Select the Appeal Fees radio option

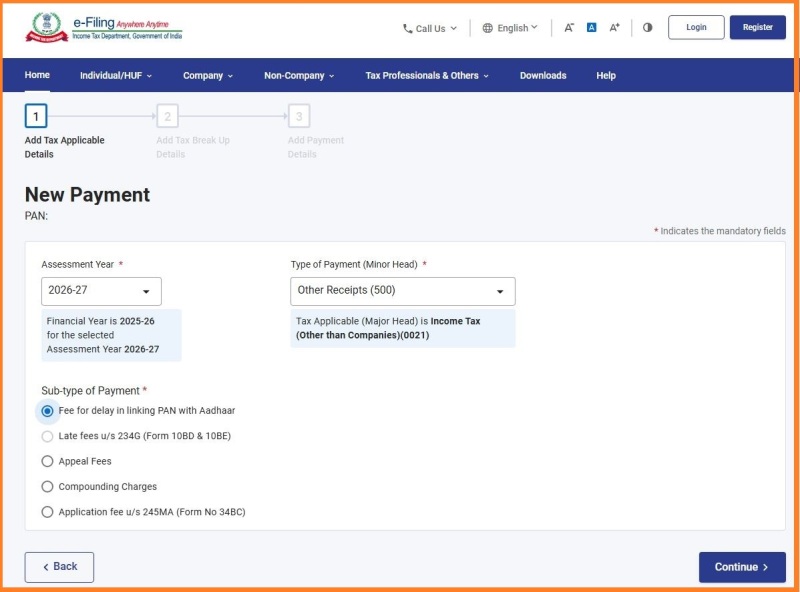coord(47,462)
